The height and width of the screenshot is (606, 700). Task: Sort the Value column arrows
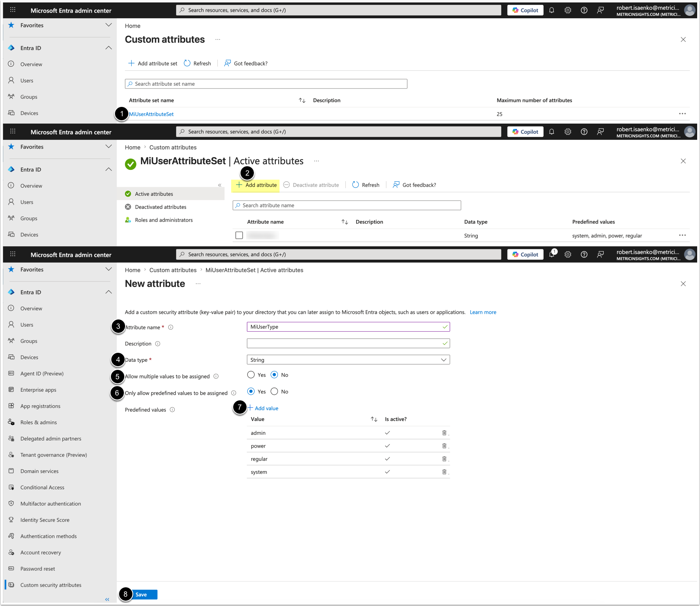pyautogui.click(x=374, y=419)
